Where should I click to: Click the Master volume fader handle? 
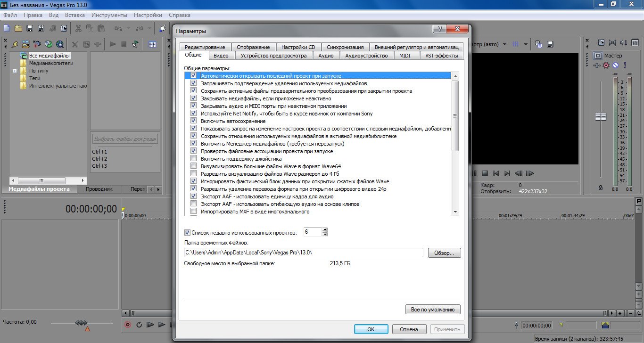tap(601, 116)
